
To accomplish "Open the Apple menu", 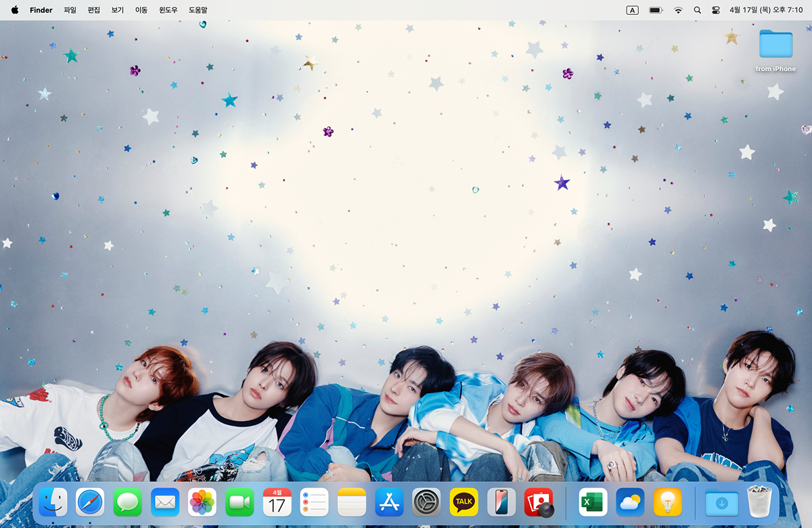I will pos(15,10).
